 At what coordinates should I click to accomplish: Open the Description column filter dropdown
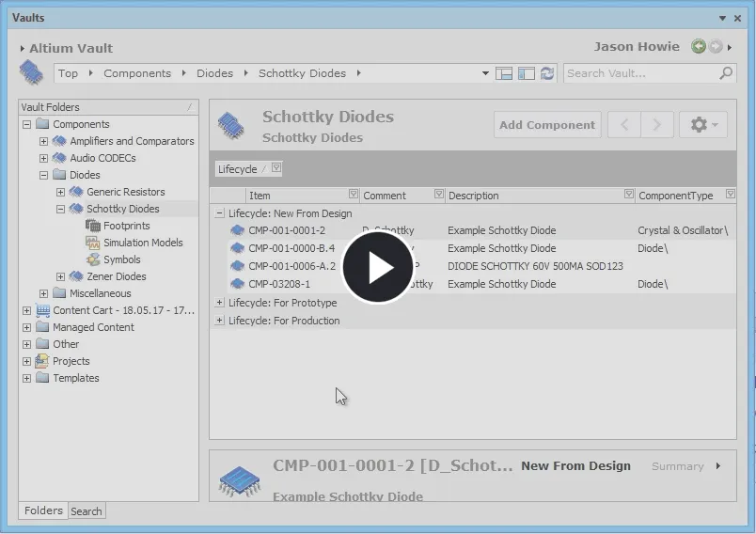point(629,194)
